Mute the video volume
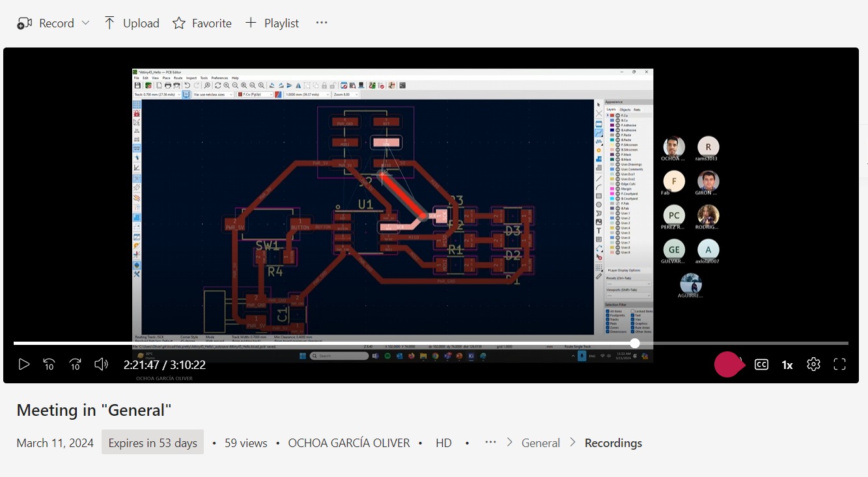 101,364
